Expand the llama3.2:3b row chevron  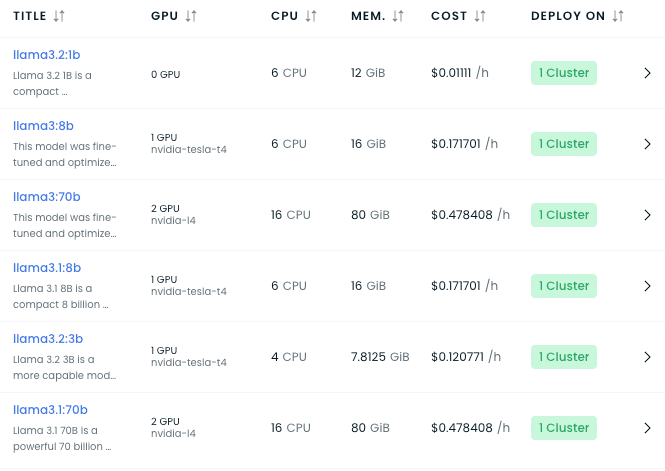647,357
